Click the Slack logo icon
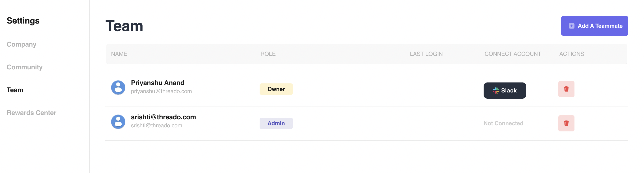 click(496, 90)
